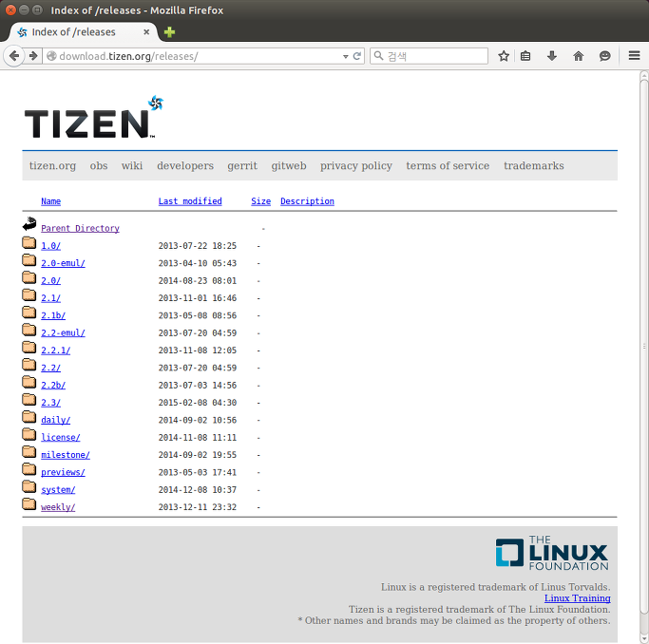Go back using the browser back arrow
This screenshot has height=644, width=649.
(x=14, y=55)
